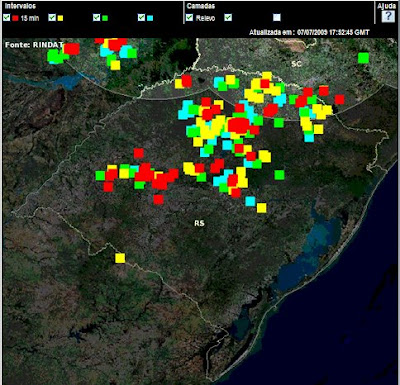Click the 15 min interval label
Screen dimensions: 400x385
pos(30,18)
